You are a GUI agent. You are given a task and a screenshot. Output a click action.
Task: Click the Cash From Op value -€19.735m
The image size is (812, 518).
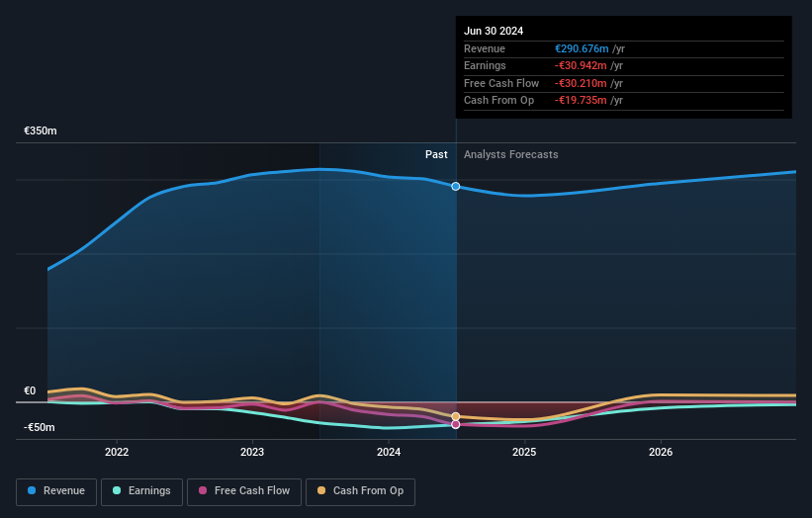(581, 101)
